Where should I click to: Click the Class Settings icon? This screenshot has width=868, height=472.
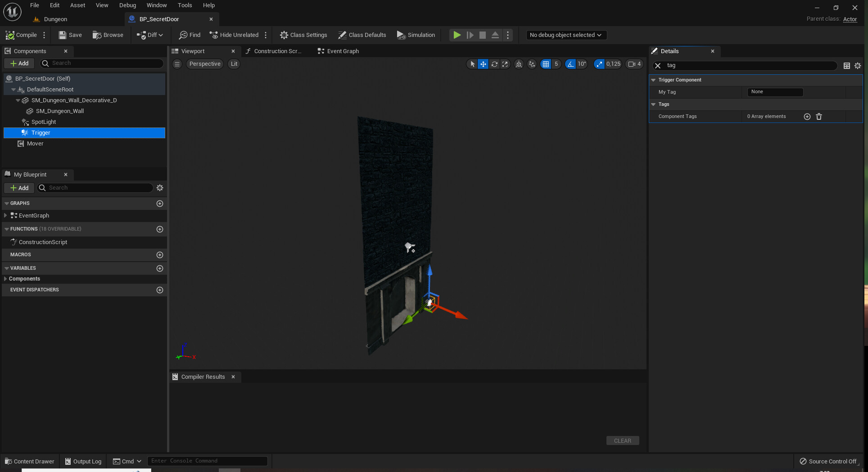(x=284, y=35)
